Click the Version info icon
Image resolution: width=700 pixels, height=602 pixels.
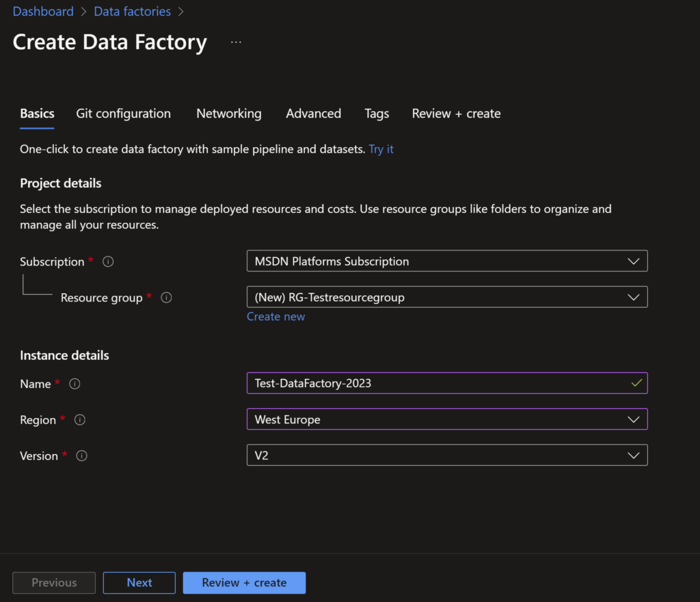(x=82, y=456)
